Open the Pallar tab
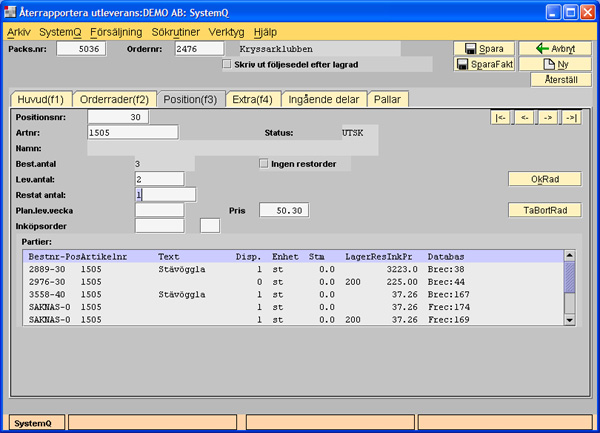The height and width of the screenshot is (433, 600). (387, 99)
